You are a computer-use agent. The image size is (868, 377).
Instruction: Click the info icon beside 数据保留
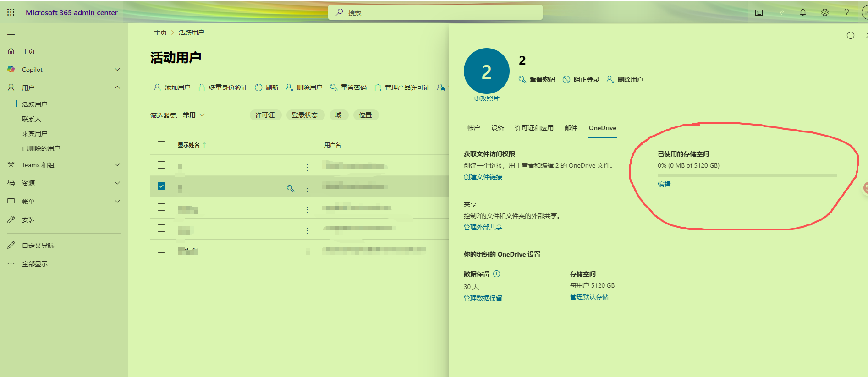(496, 274)
